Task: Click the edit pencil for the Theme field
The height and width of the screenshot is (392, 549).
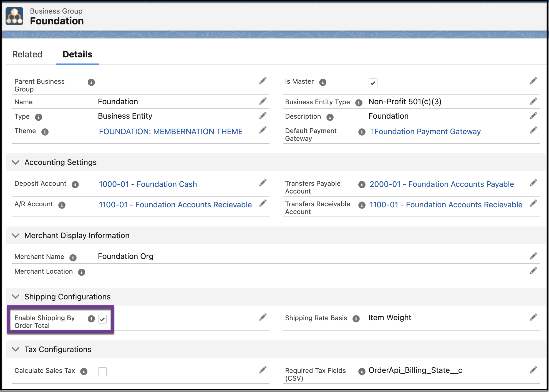Action: [263, 130]
